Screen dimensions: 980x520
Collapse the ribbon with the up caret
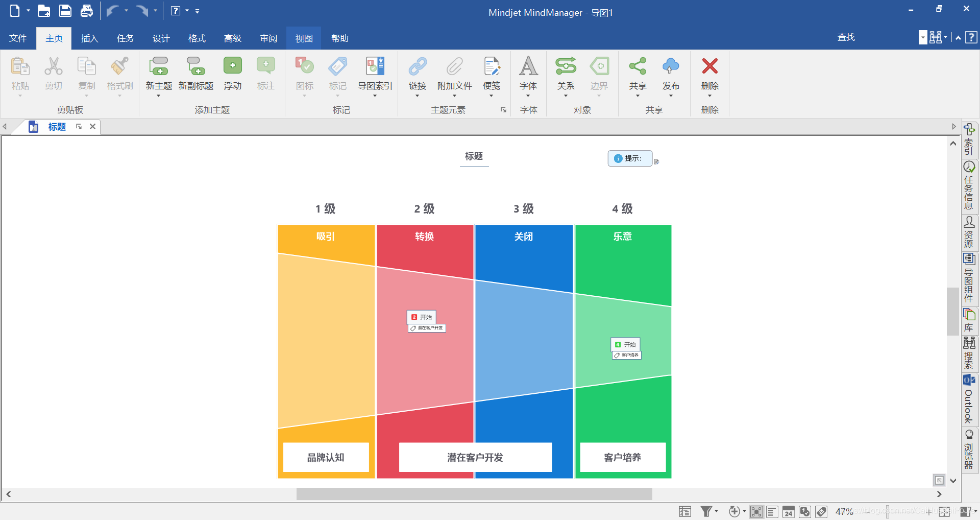[958, 38]
